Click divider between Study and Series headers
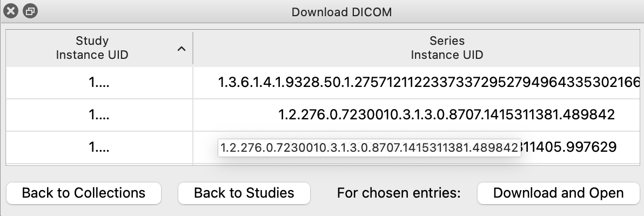This screenshot has height=216, width=644. [x=193, y=48]
